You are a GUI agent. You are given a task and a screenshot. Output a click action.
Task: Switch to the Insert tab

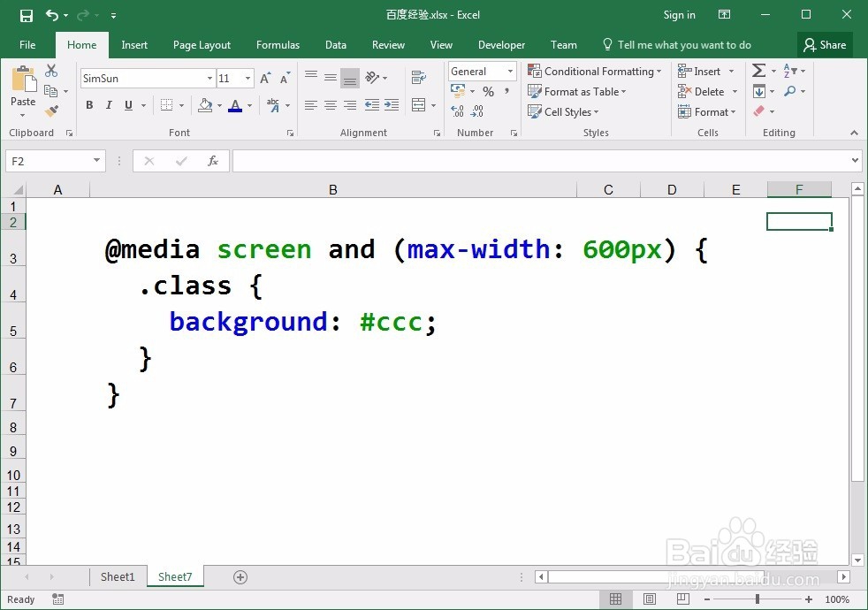[x=134, y=45]
